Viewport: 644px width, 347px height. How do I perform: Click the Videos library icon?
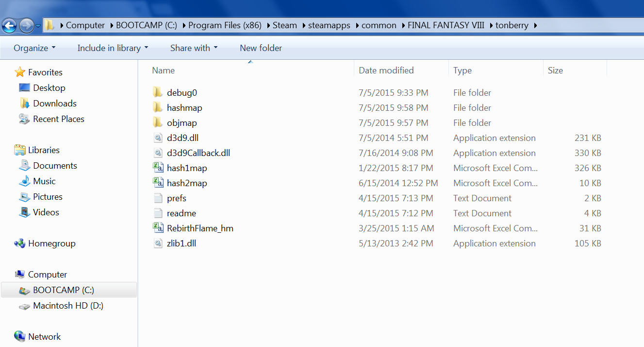coord(24,212)
